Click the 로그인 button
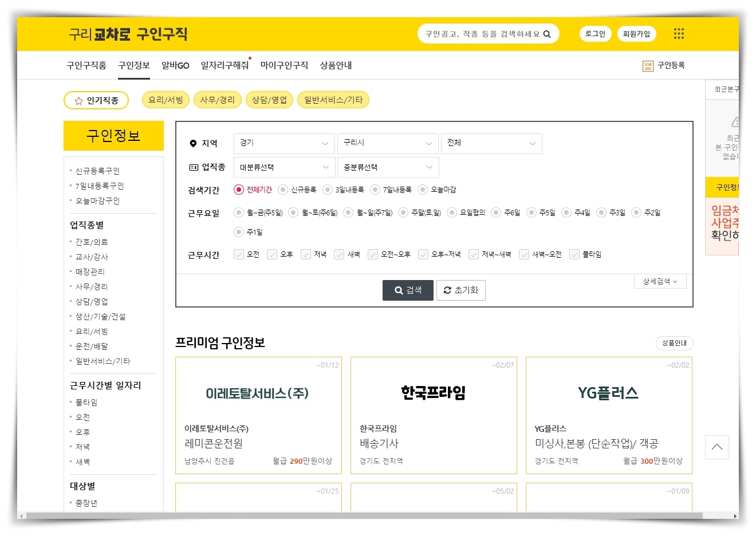This screenshot has width=756, height=536. (596, 34)
